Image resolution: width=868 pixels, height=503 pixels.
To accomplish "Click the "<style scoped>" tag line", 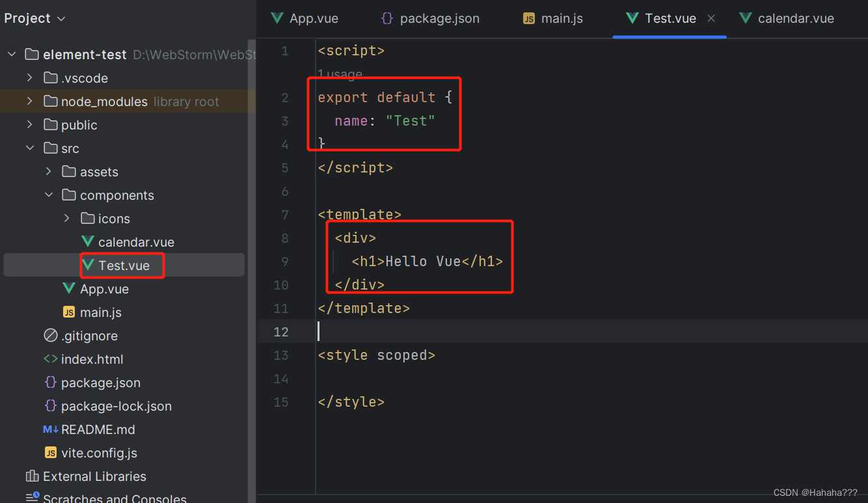I will [x=376, y=355].
